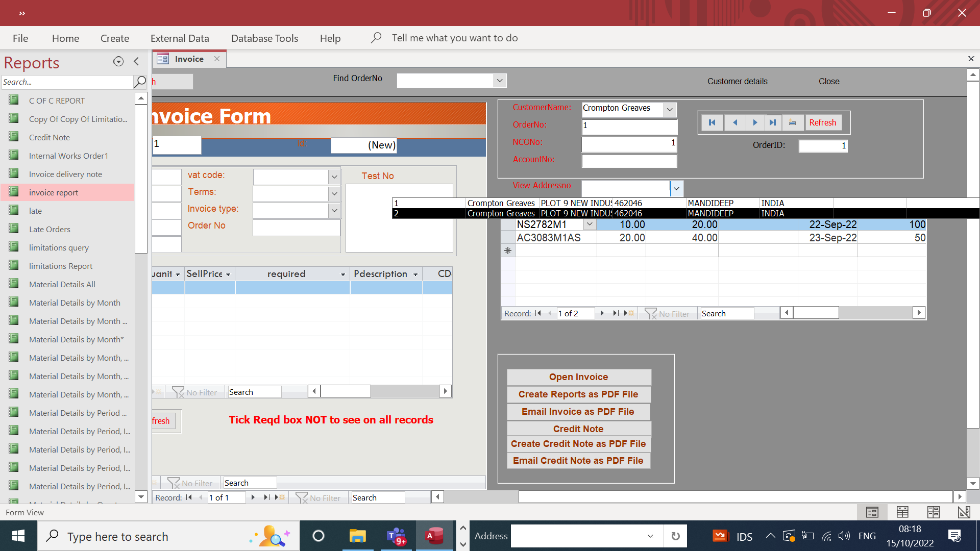Toggle No Filter on order subform
The image size is (980, 551).
click(668, 314)
